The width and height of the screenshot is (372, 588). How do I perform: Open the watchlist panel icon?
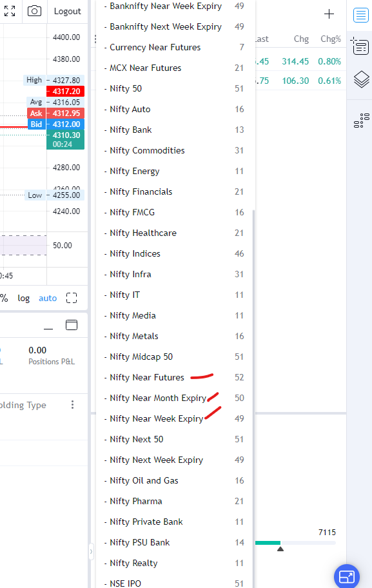click(361, 15)
